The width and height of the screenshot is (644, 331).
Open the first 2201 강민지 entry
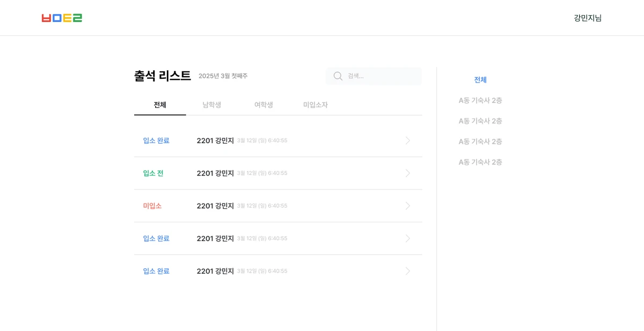tap(278, 141)
